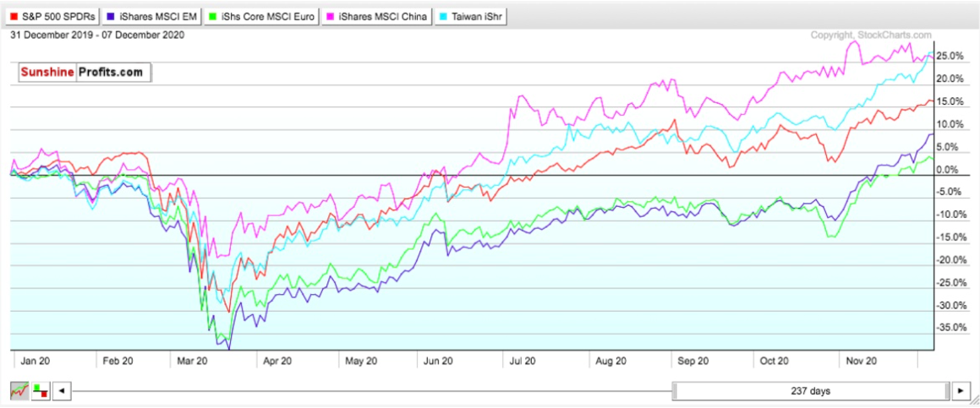Toggle the Taiwan iShr series
The image size is (980, 408).
point(471,17)
